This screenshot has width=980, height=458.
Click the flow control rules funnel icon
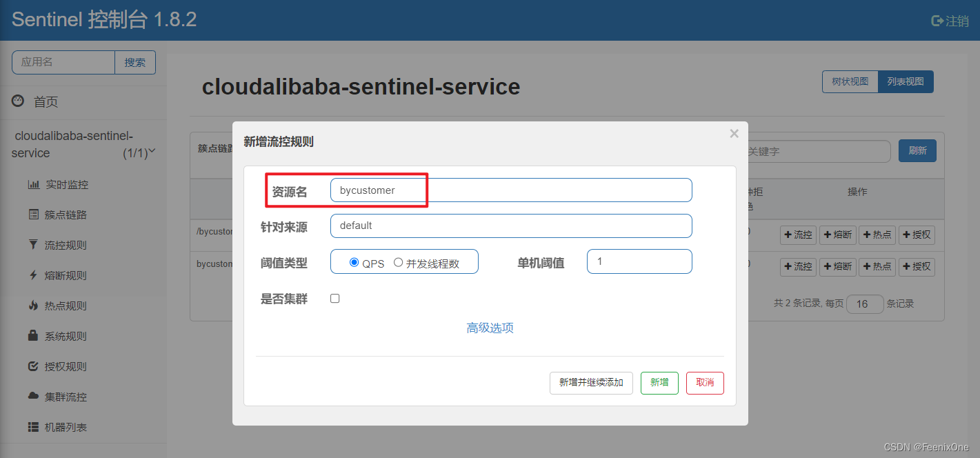tap(33, 245)
